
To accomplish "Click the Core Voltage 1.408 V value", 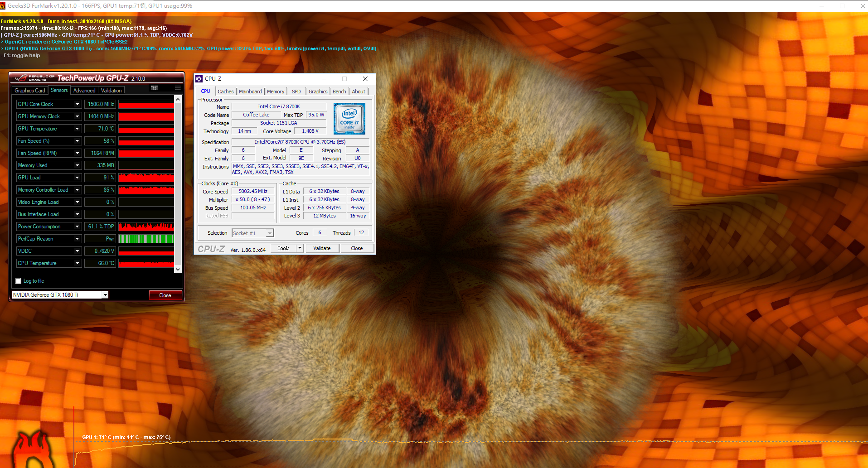I will [310, 131].
